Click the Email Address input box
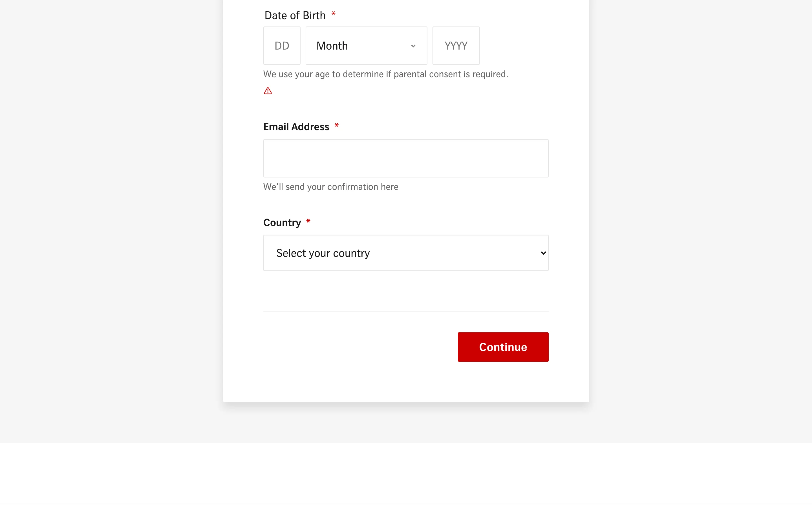Viewport: 812px width, 507px height. [405, 158]
